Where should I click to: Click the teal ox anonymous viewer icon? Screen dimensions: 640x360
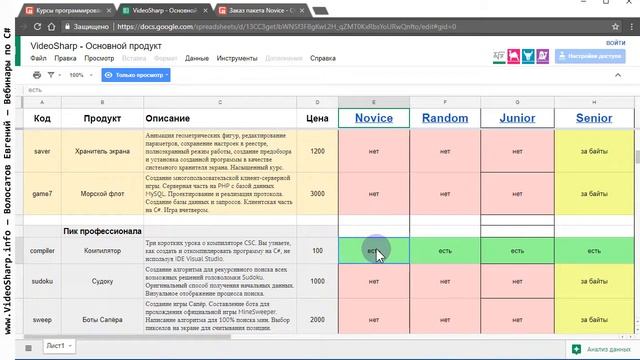[x=528, y=56]
